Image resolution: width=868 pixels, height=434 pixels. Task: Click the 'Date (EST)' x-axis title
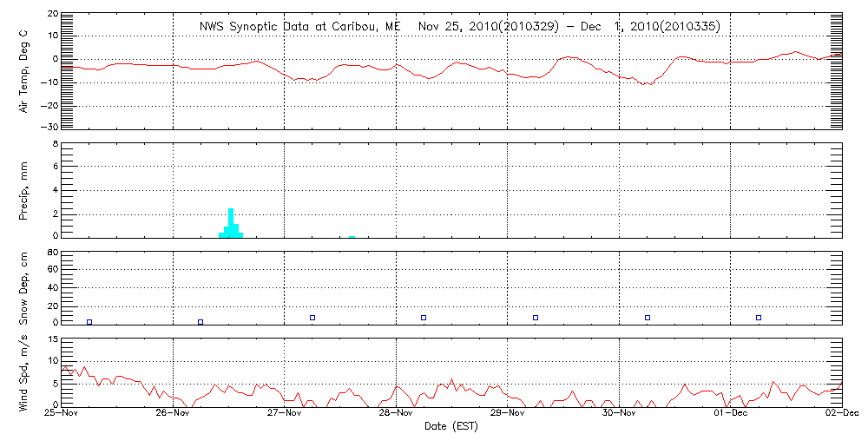point(450,425)
